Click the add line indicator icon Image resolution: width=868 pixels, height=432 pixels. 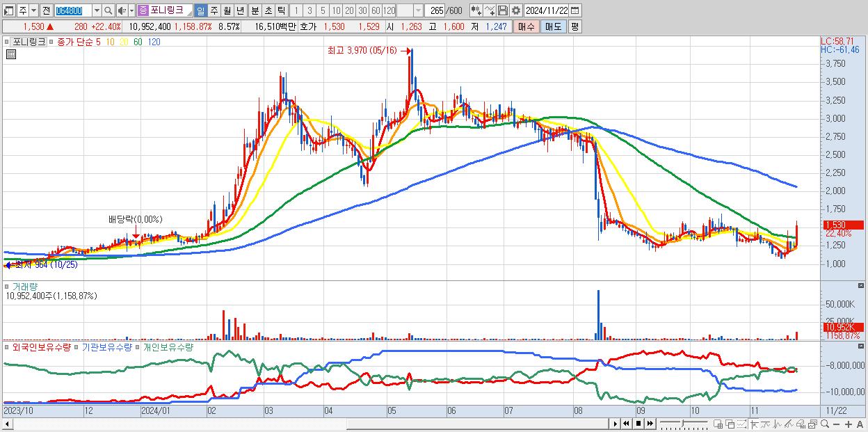[x=490, y=10]
